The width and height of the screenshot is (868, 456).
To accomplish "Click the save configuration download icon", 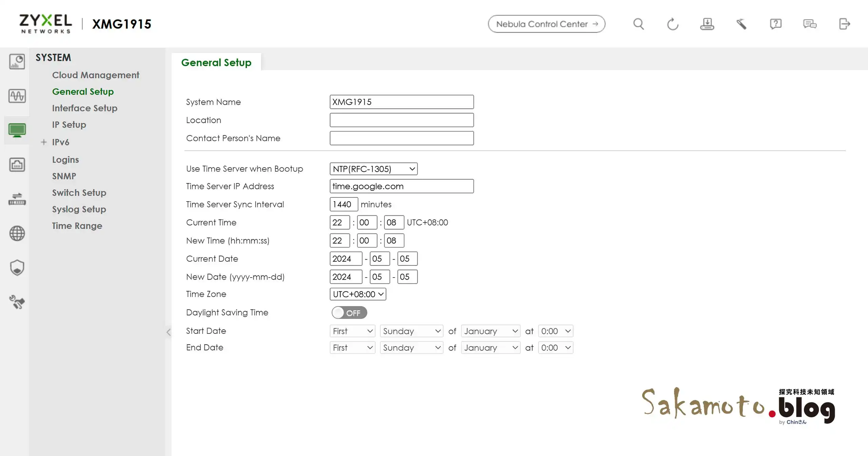I will pos(707,24).
